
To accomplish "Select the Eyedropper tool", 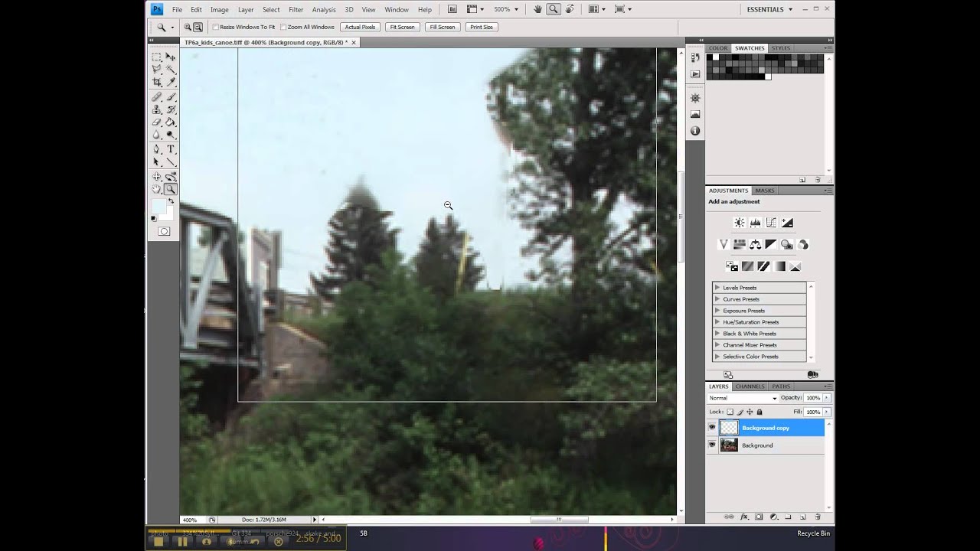I will (x=171, y=82).
